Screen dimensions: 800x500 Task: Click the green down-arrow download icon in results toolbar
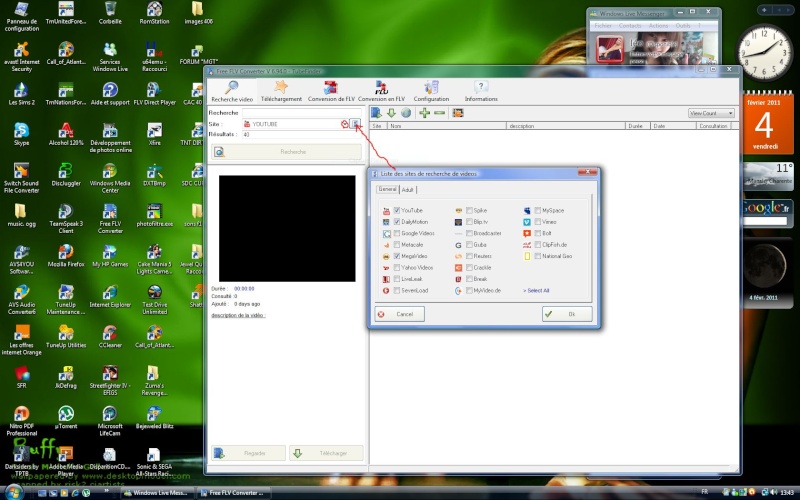[x=391, y=113]
